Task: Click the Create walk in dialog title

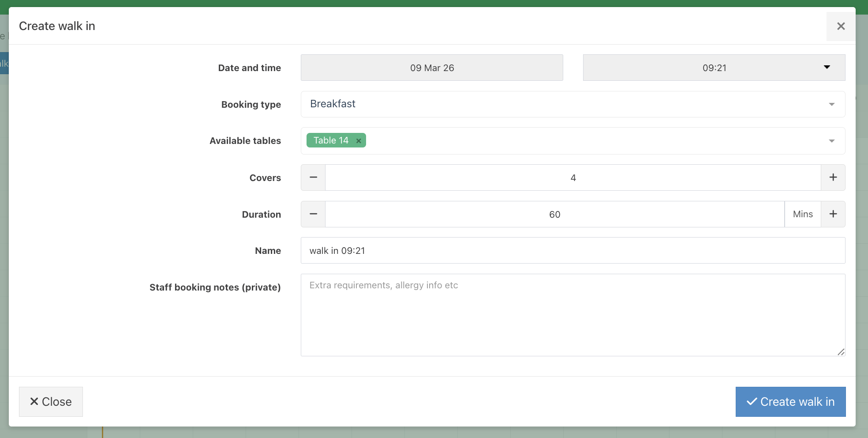Action: tap(57, 26)
